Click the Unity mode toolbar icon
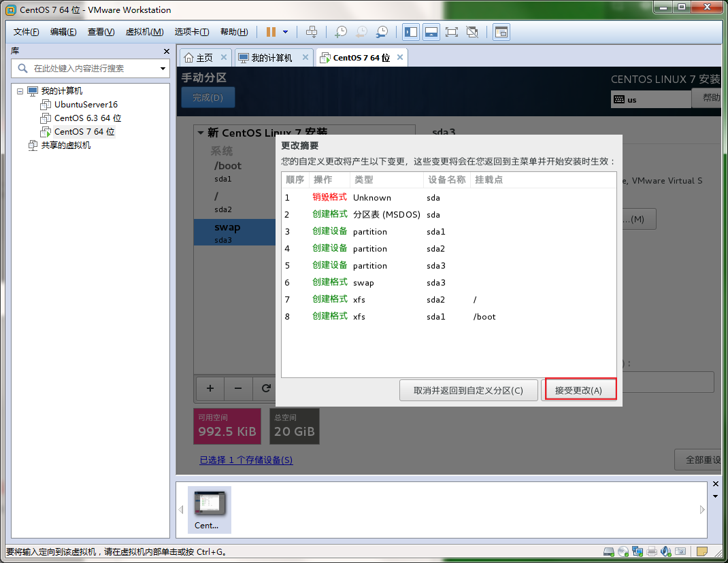 [472, 32]
